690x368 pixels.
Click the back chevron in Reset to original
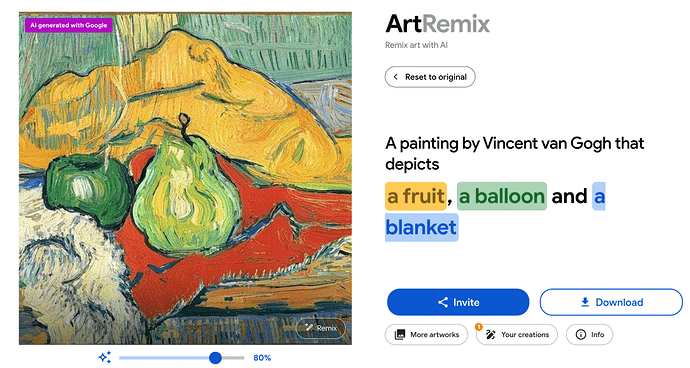pos(396,77)
